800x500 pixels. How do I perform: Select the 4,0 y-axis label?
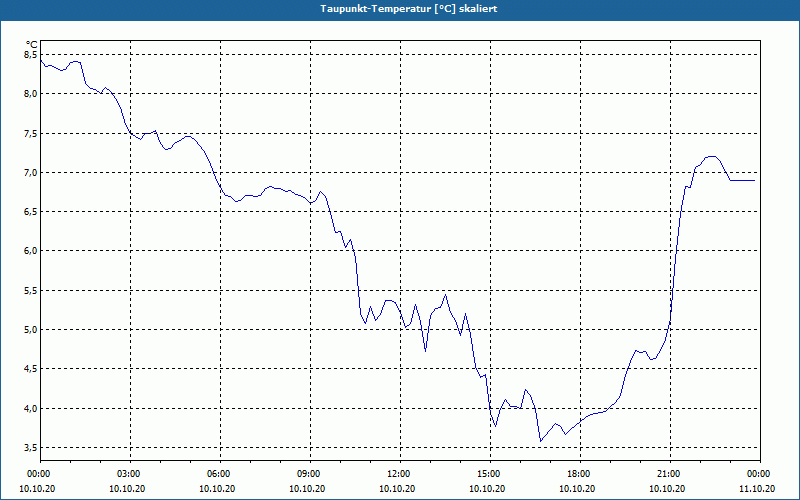(x=30, y=409)
